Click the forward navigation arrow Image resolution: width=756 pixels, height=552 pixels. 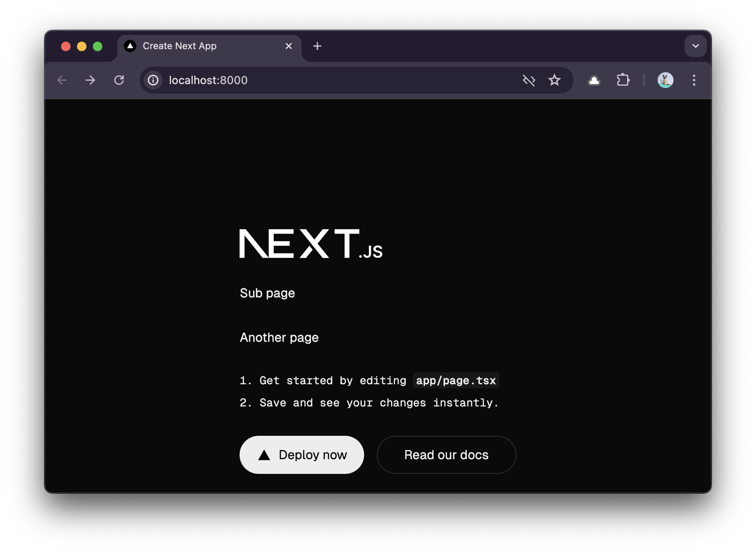pyautogui.click(x=90, y=80)
